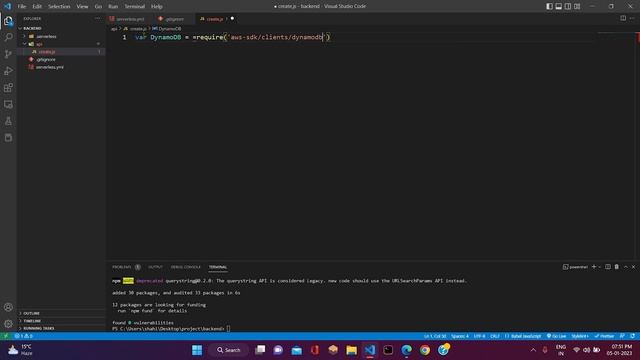This screenshot has height=360, width=640.
Task: Change file encoding UTF-8
Action: point(480,336)
